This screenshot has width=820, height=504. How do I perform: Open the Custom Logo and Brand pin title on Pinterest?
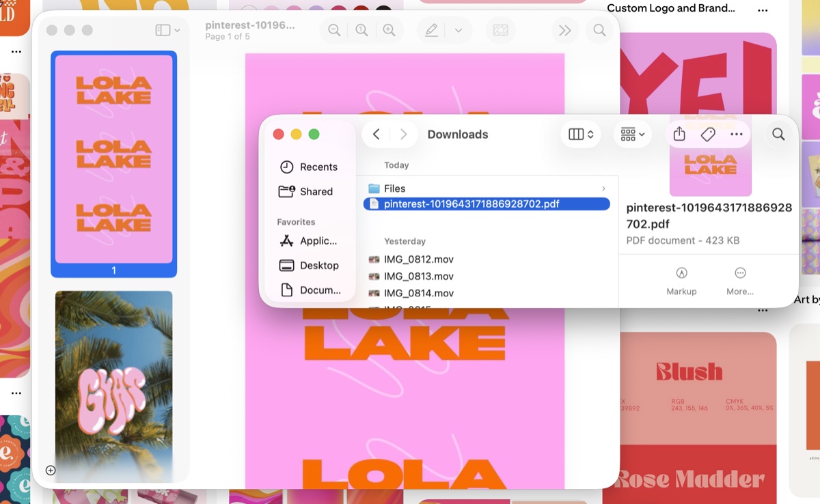coord(671,8)
